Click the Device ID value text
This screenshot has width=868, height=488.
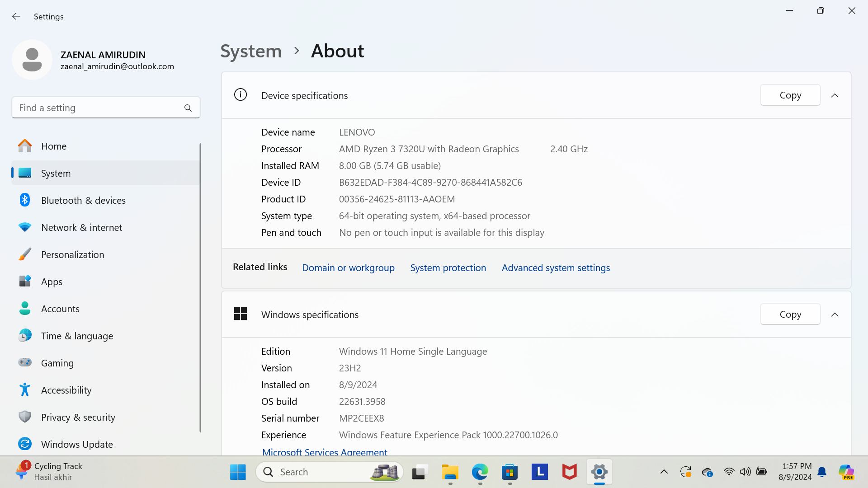pos(430,183)
